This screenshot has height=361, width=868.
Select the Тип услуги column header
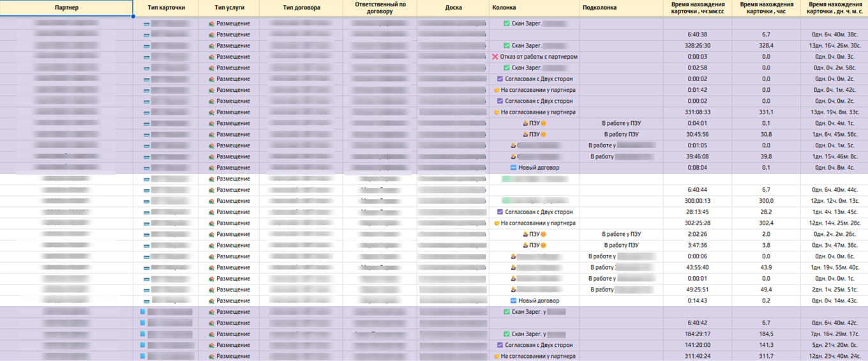coord(230,8)
